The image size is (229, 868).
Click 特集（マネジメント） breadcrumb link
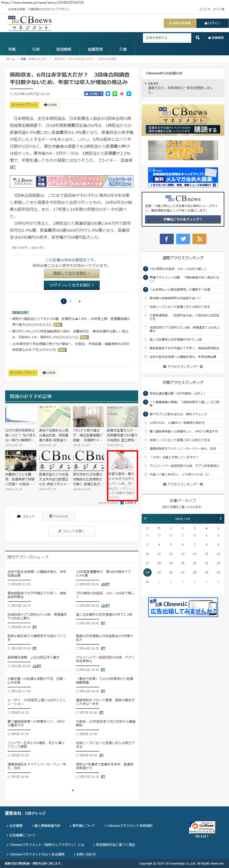tap(34, 59)
